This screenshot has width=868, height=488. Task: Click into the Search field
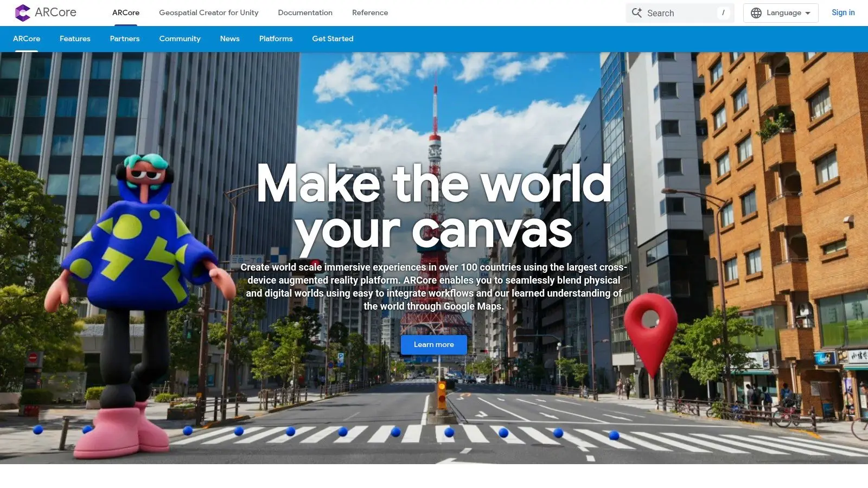point(680,12)
